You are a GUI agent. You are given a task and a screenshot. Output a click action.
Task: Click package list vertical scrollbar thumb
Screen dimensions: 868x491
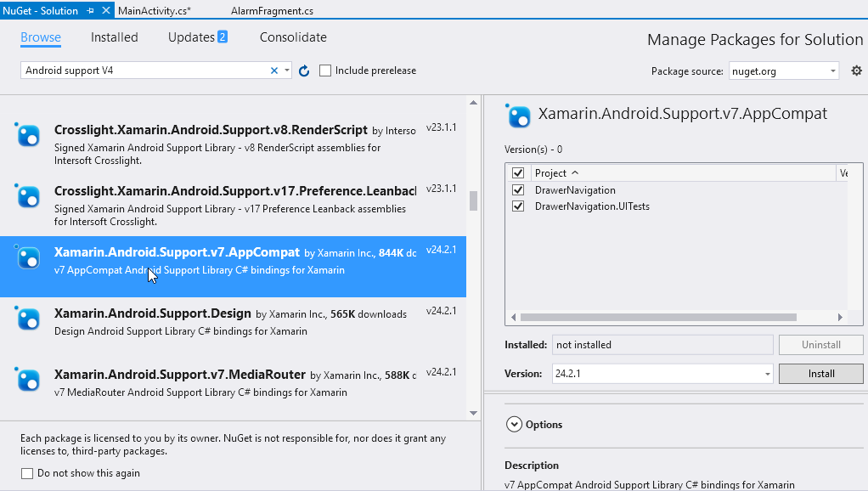(473, 201)
